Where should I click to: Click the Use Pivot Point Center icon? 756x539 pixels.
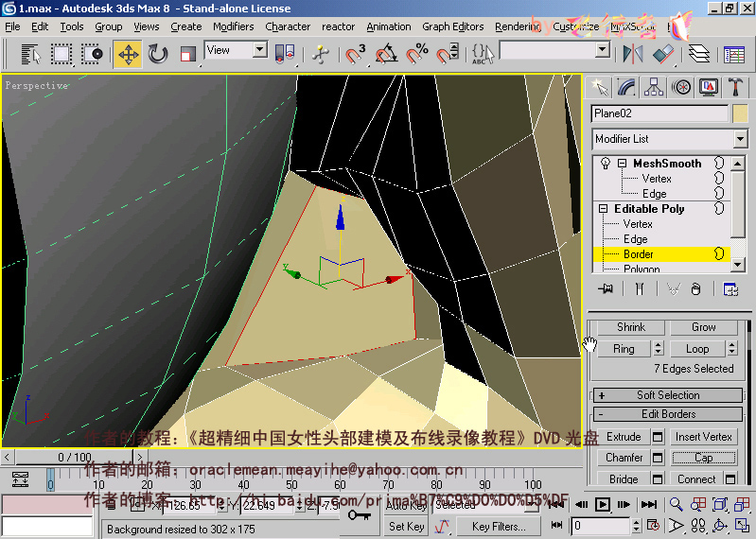coord(285,54)
